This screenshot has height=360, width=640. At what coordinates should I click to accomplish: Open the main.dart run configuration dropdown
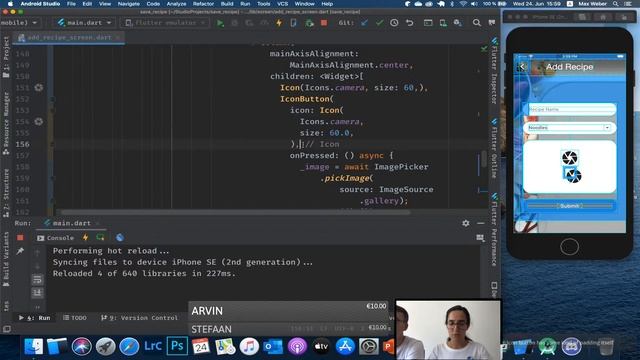(84, 23)
